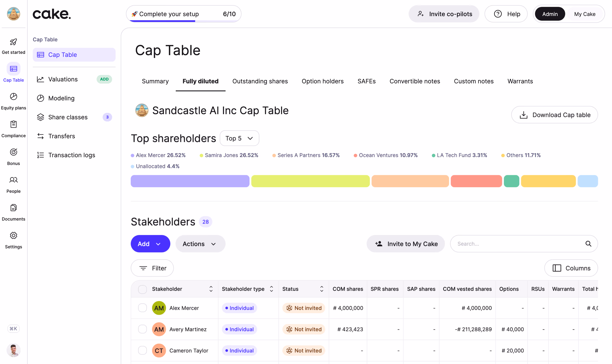Open Valuations in the submenu

(74, 79)
